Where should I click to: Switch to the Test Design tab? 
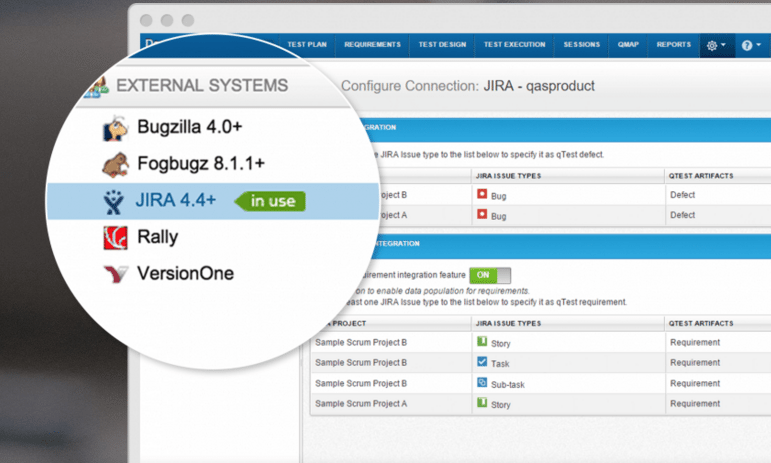pos(442,45)
